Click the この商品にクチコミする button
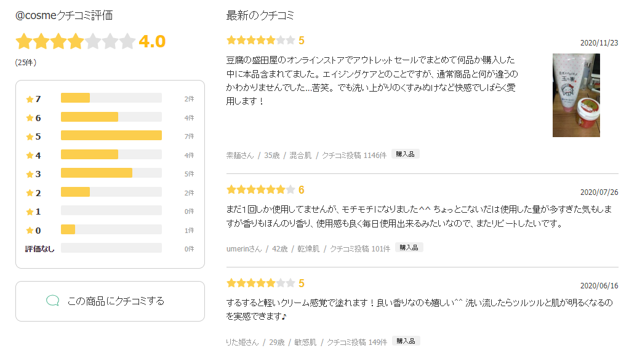629x364 pixels. pyautogui.click(x=110, y=301)
